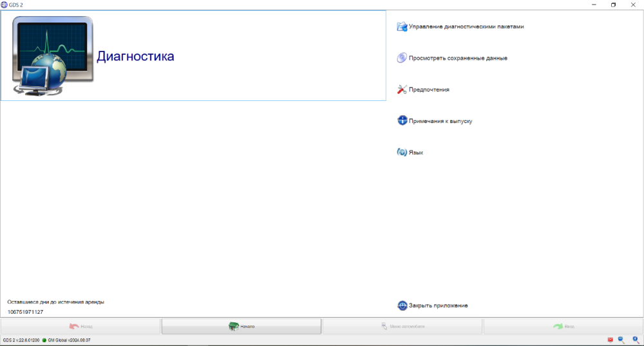The width and height of the screenshot is (644, 346).
Task: Click the Оставшиеся дни до истечения аренды label
Action: coord(55,302)
